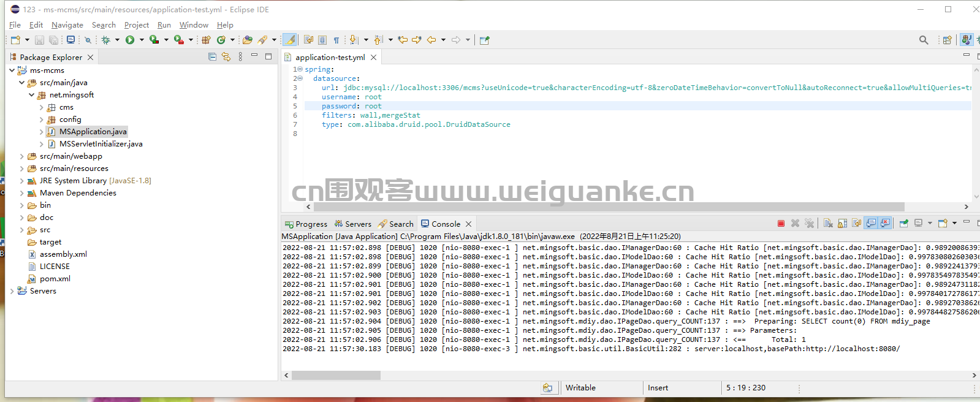Collapse the src/main/java folder
The height and width of the screenshot is (402, 980).
point(22,83)
